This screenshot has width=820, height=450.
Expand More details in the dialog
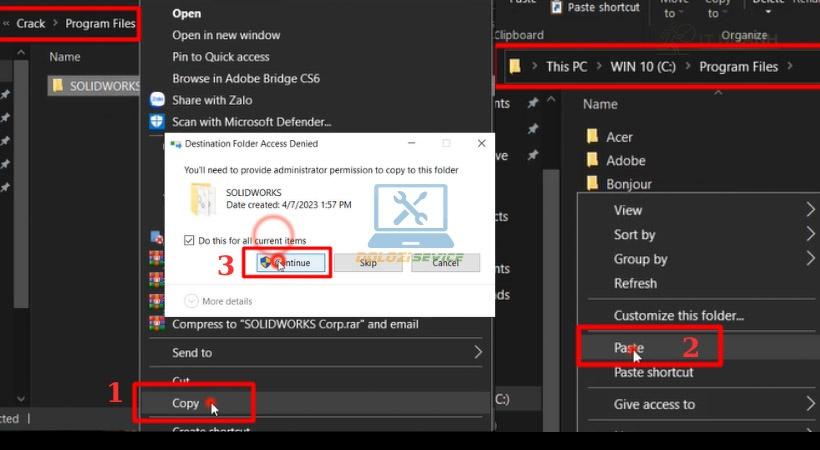(x=192, y=301)
